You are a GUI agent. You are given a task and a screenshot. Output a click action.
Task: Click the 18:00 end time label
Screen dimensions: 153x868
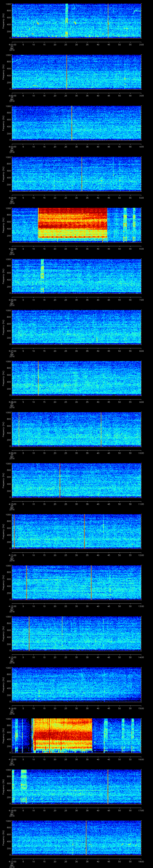(141, 861)
